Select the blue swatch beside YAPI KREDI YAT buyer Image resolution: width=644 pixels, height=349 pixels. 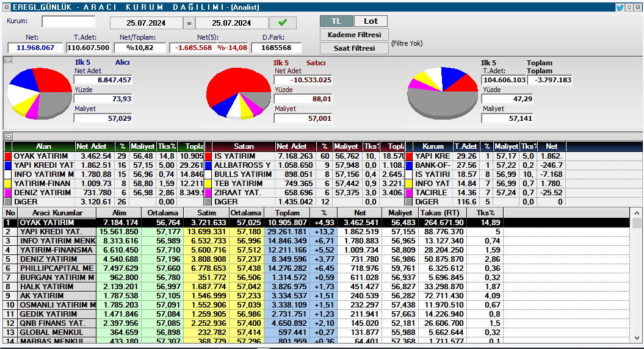coord(7,165)
